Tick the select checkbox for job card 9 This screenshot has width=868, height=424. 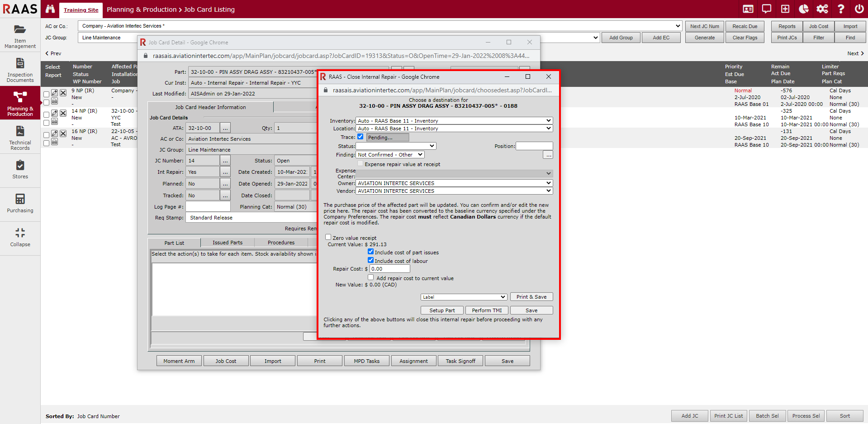tap(46, 94)
